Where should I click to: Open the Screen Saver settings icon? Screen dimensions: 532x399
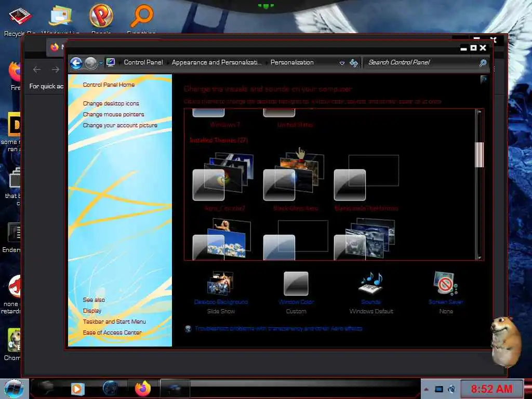446,283
